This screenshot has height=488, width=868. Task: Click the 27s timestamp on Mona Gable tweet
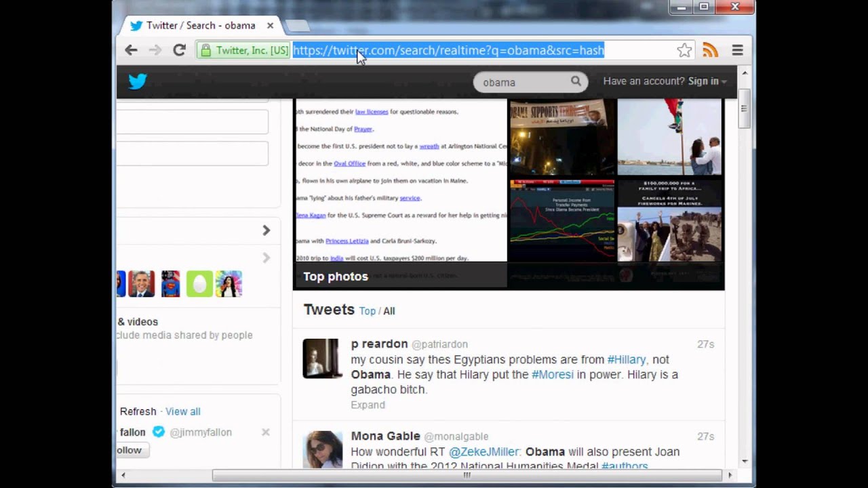(x=706, y=436)
